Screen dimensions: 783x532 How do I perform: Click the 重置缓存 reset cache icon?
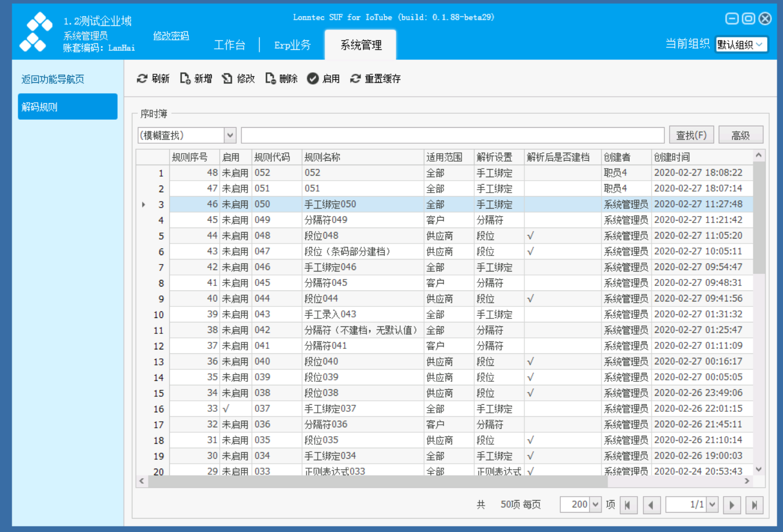click(x=355, y=78)
